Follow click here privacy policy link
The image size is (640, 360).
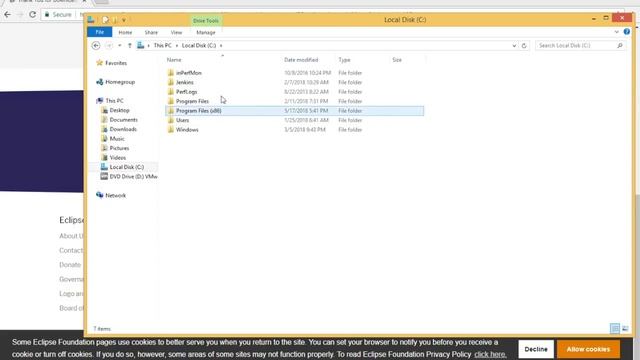click(x=490, y=354)
